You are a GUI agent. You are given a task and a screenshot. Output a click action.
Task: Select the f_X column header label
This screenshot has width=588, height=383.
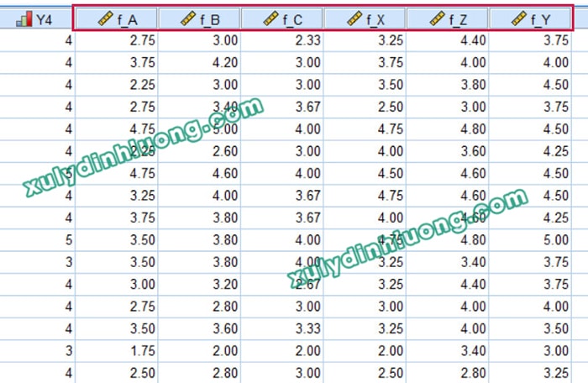pos(379,18)
